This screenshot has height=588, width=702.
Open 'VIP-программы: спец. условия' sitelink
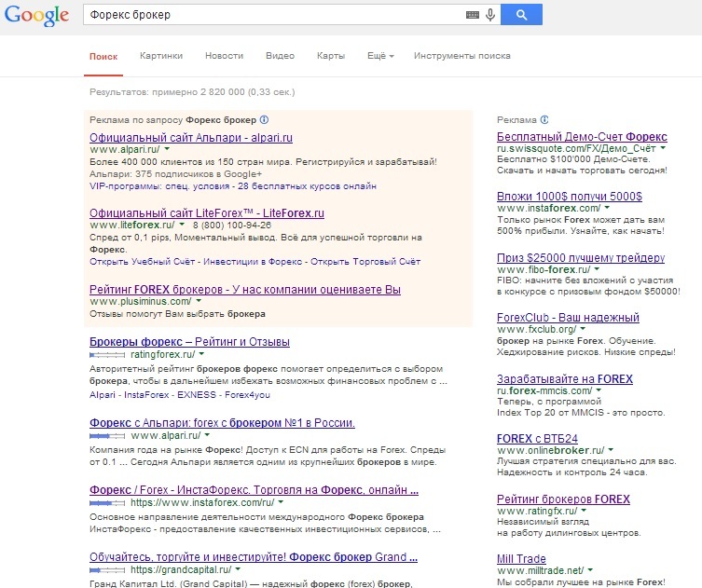coord(159,186)
